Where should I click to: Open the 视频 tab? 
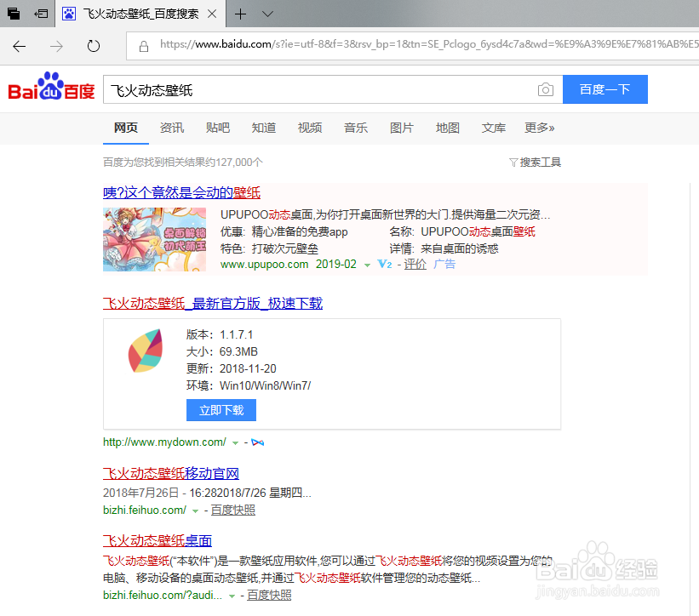(x=309, y=128)
